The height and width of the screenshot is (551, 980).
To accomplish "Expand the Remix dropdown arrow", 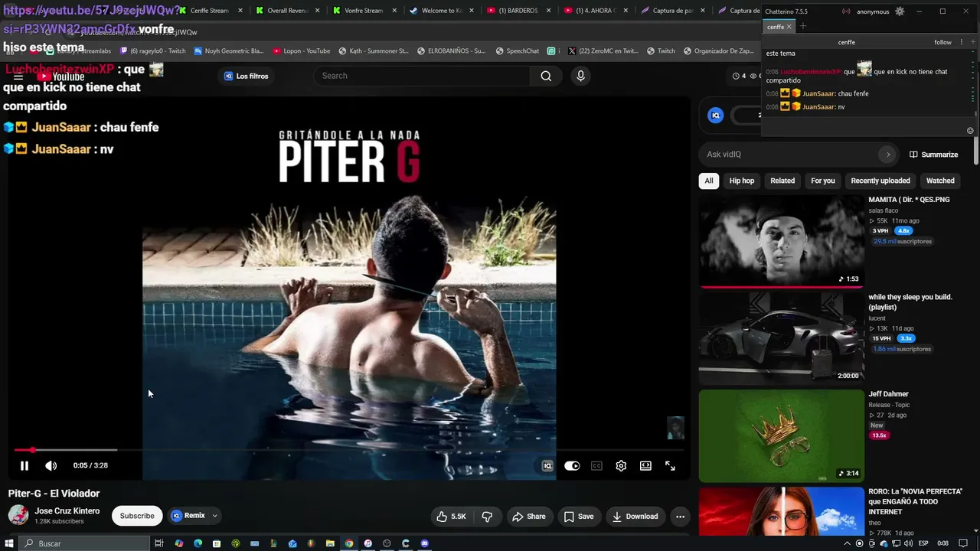I will [214, 516].
